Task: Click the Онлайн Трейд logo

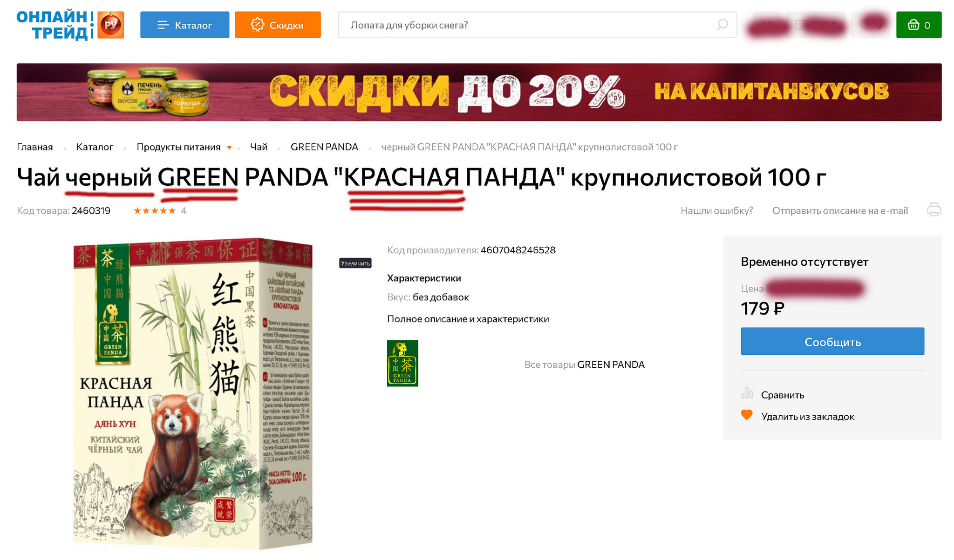Action: pyautogui.click(x=70, y=25)
